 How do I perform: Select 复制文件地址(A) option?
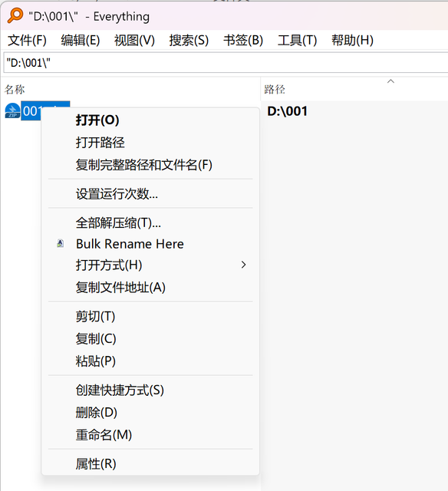pos(150,287)
